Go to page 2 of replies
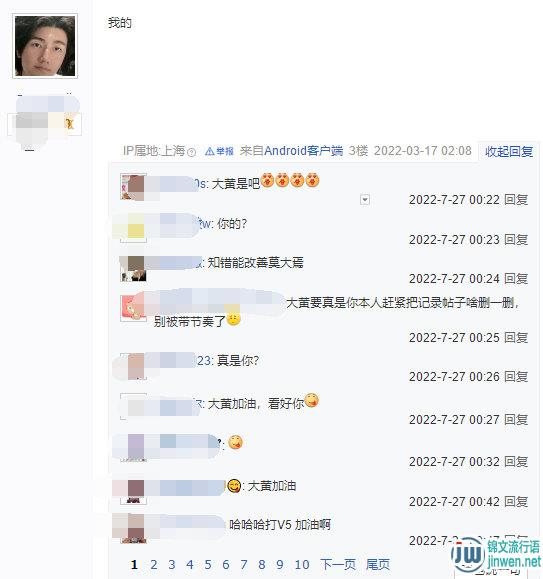Image resolution: width=543 pixels, height=579 pixels. [x=154, y=564]
